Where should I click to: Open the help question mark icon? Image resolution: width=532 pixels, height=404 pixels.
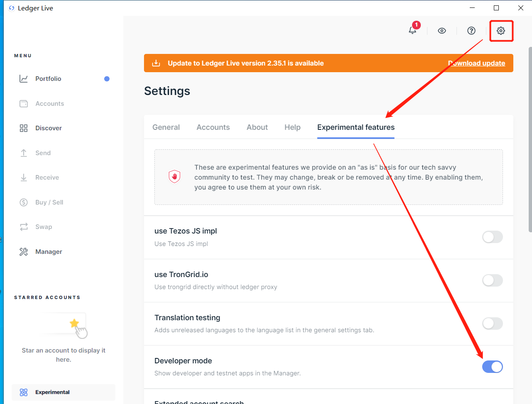click(x=471, y=31)
